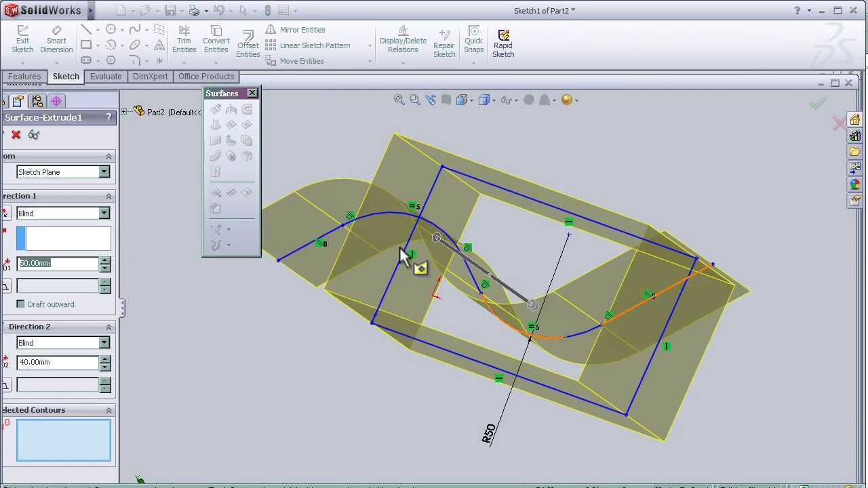Expand the Part2 tree node
This screenshot has height=488, width=868.
coord(124,112)
